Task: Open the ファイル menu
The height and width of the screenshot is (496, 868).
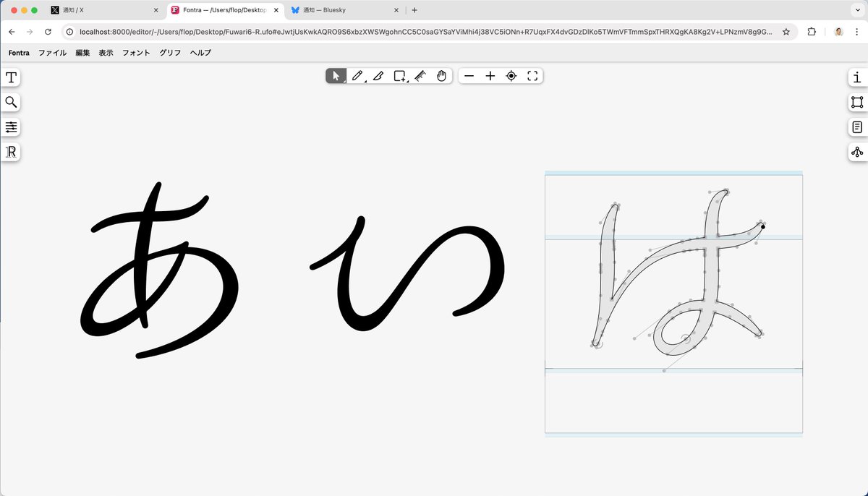Action: (x=52, y=53)
